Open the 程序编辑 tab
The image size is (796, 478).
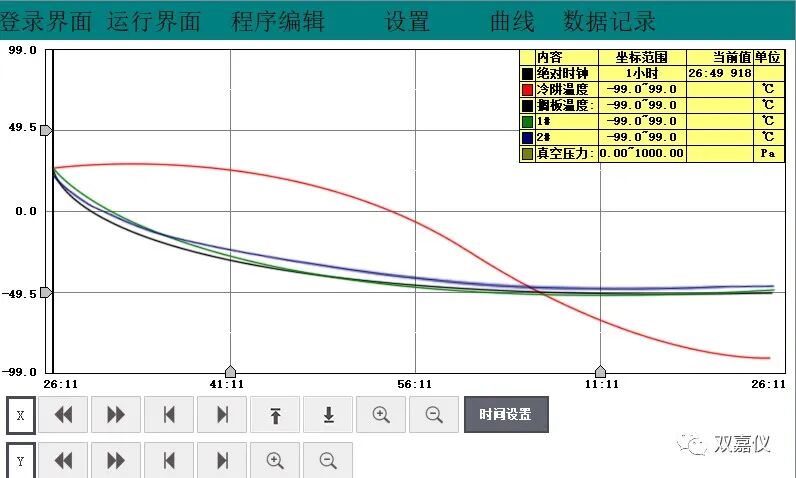pyautogui.click(x=278, y=21)
